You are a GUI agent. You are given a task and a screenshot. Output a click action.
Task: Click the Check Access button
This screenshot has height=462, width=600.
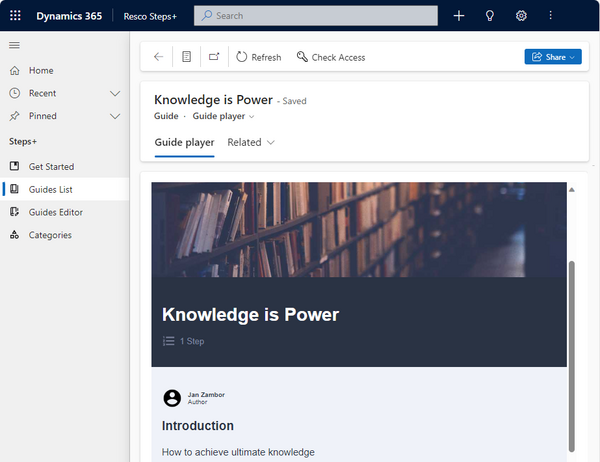(331, 57)
